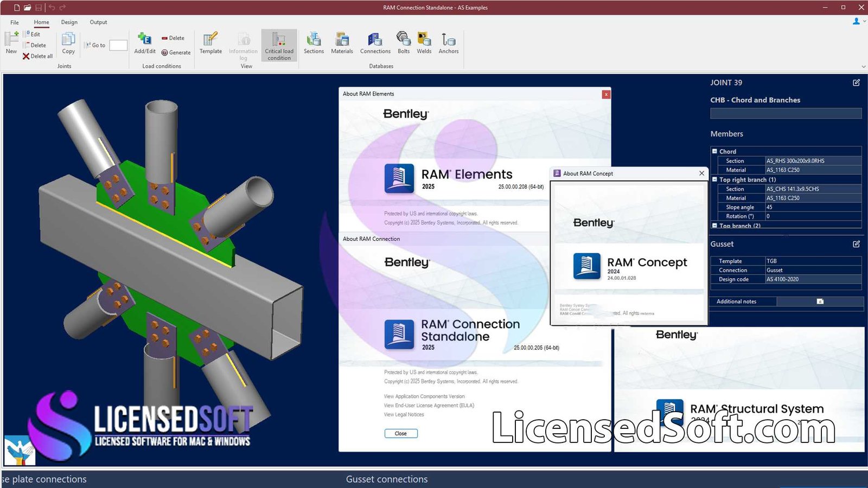Click Edit joint in the Joints group
The width and height of the screenshot is (868, 488).
point(33,34)
